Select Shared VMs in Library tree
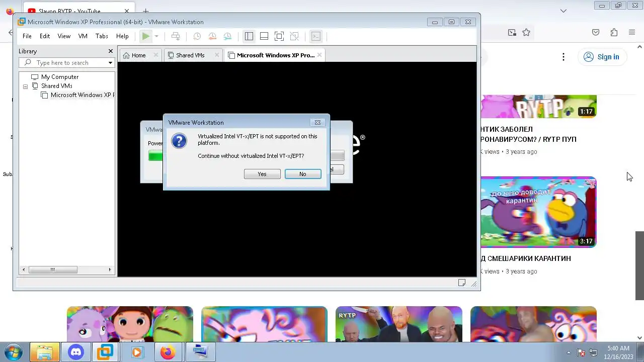This screenshot has width=644, height=362. [x=57, y=86]
